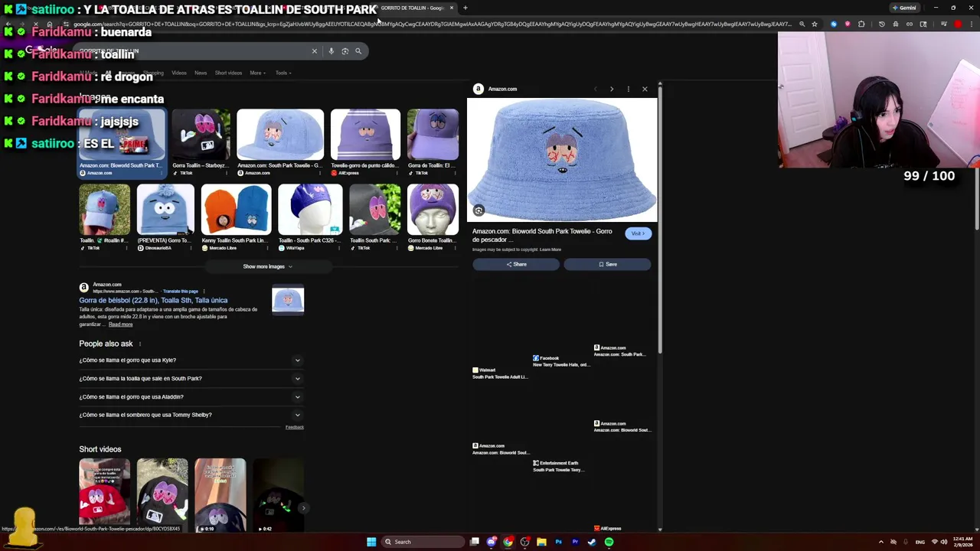Open Chrome extensions puzzle icon

click(861, 24)
